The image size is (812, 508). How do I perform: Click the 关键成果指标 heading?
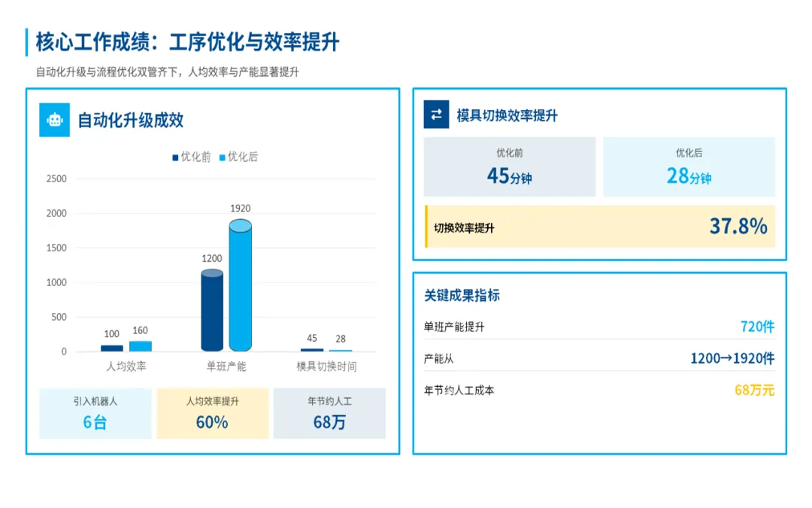pyautogui.click(x=462, y=296)
